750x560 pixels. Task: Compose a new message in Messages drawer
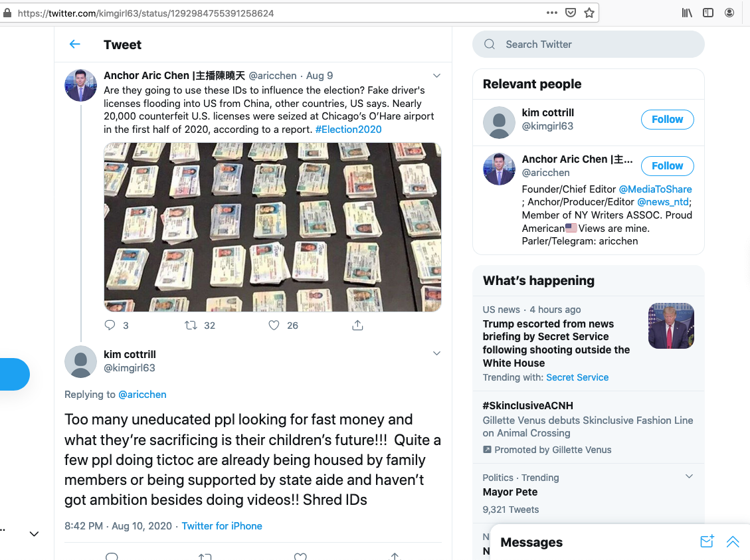click(707, 541)
